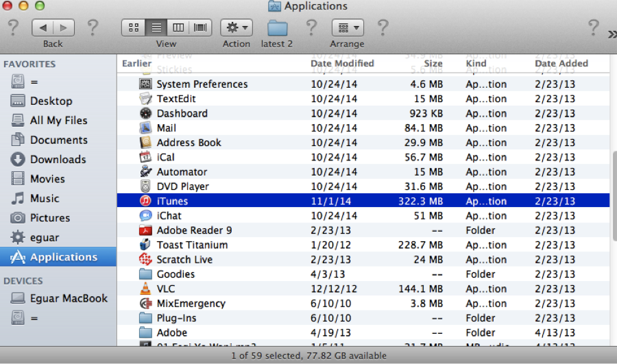Sort by the Size column
The width and height of the screenshot is (617, 364).
pos(433,63)
